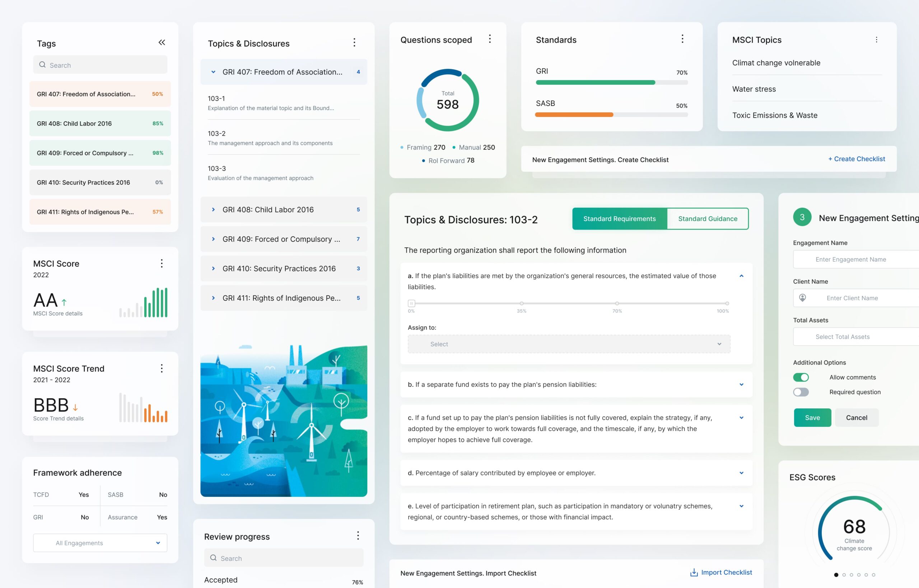Click the step 3 green circle badge
The height and width of the screenshot is (588, 919).
pyautogui.click(x=802, y=217)
